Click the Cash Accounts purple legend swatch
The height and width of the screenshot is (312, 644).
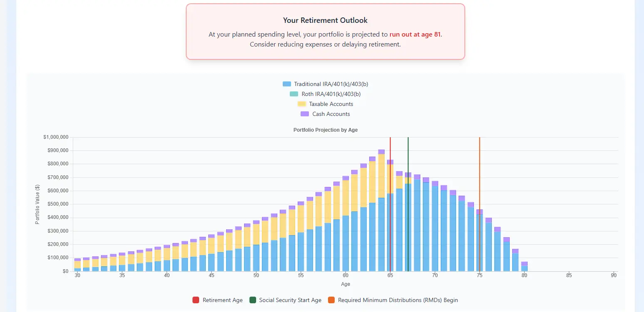click(304, 114)
